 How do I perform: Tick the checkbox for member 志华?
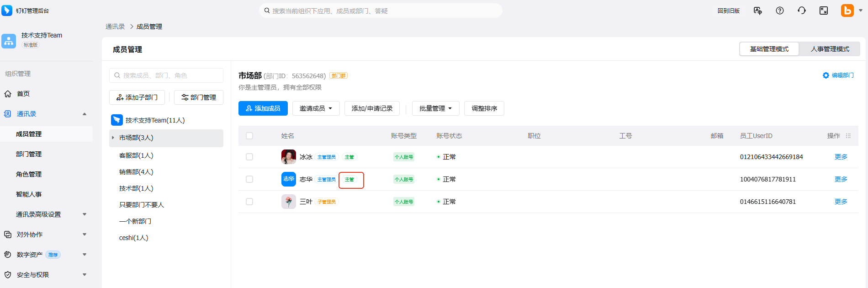[249, 179]
